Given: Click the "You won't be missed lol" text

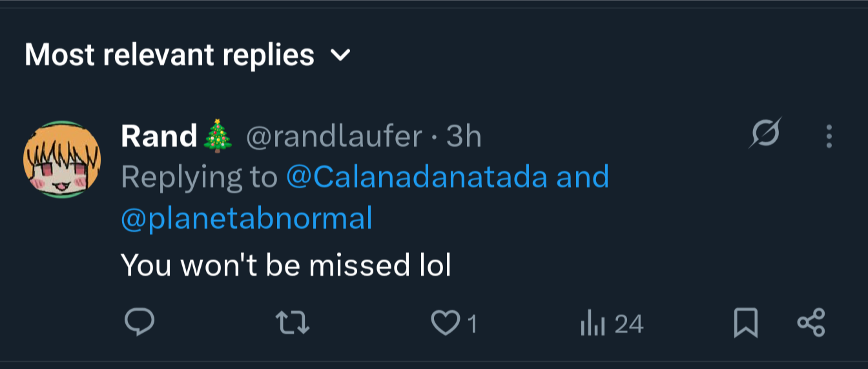Looking at the screenshot, I should tap(285, 265).
